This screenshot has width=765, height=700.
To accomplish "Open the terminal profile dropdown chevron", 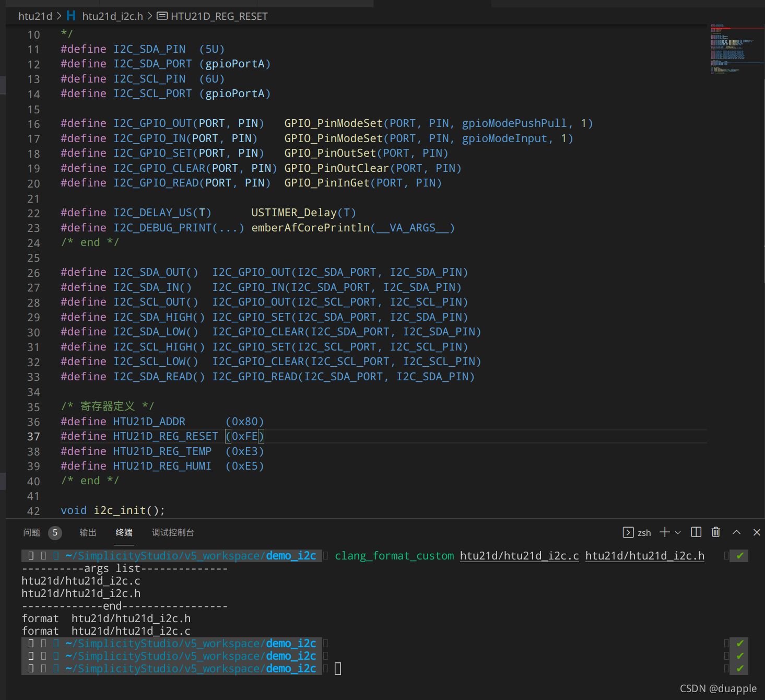I will (x=678, y=532).
